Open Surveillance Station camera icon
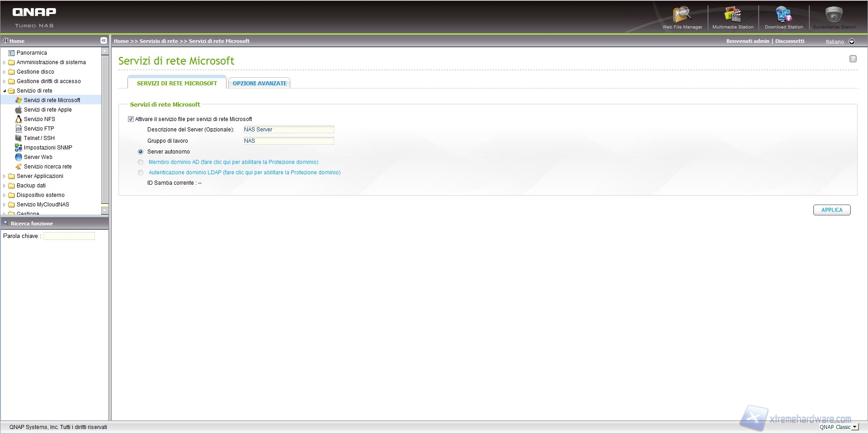Image resolution: width=868 pixels, height=434 pixels. tap(834, 15)
